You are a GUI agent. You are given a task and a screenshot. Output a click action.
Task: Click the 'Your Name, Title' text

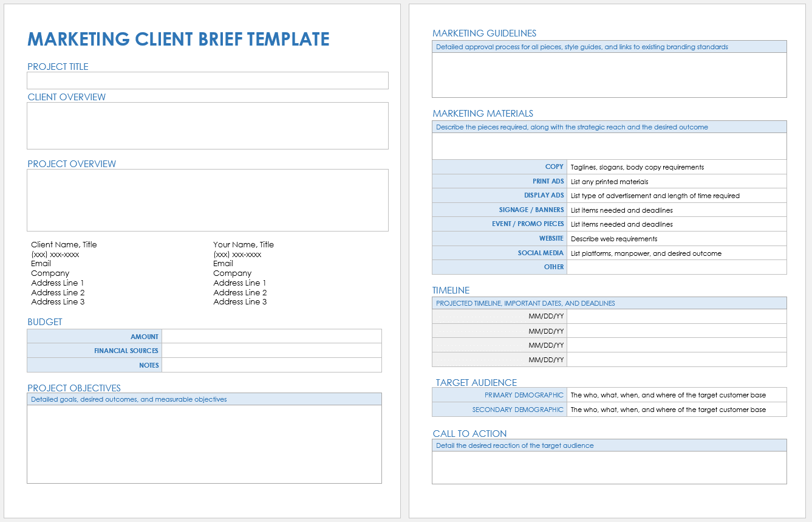pyautogui.click(x=244, y=244)
